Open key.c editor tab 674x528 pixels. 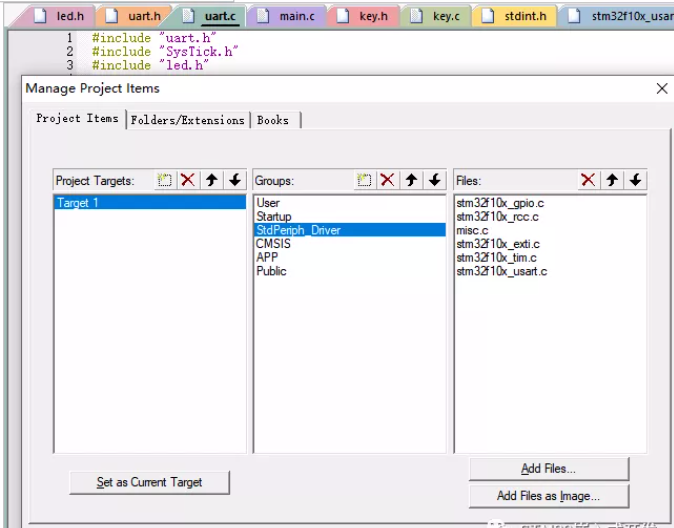click(x=435, y=16)
